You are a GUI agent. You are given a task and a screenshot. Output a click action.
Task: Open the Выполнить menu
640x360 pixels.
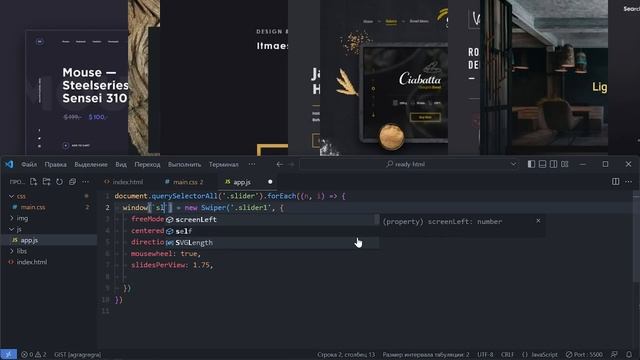pyautogui.click(x=184, y=164)
